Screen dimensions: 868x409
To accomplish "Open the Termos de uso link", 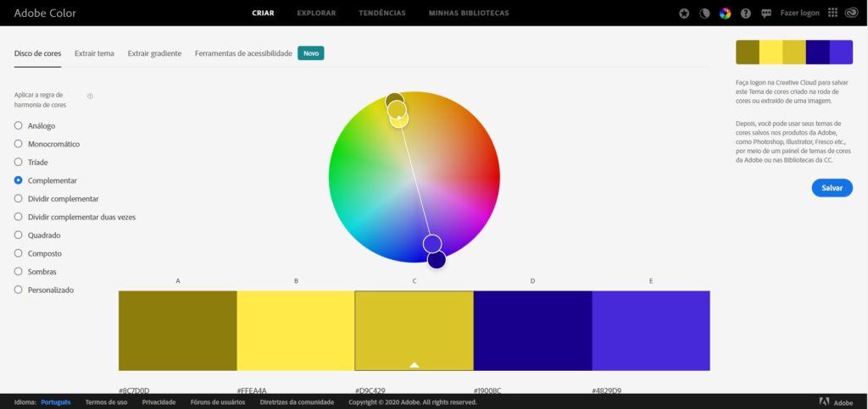I will pos(106,402).
